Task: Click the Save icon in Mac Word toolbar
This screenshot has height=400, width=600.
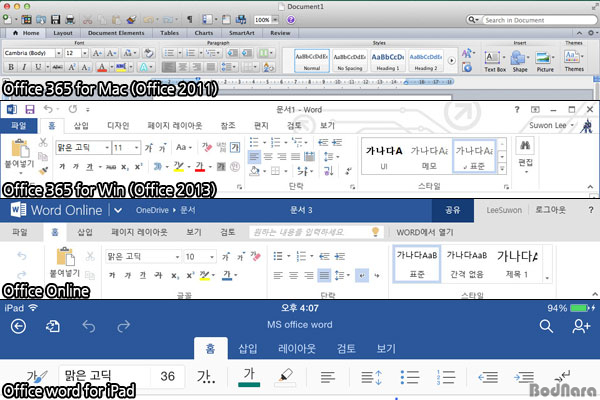Action: pyautogui.click(x=55, y=19)
